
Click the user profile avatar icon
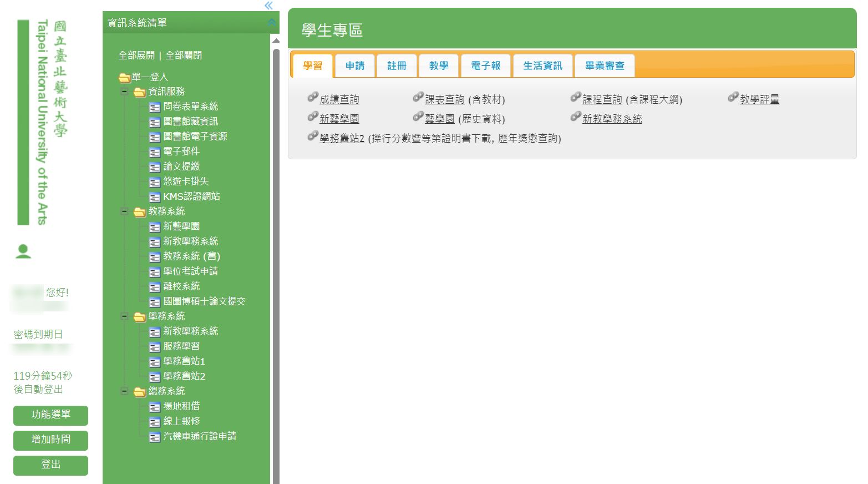pos(23,251)
